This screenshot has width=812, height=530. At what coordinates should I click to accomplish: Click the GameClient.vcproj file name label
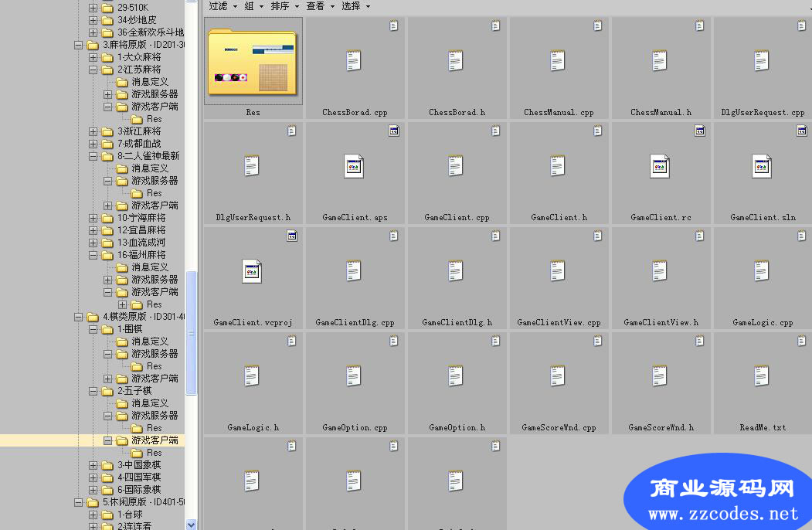coord(253,323)
